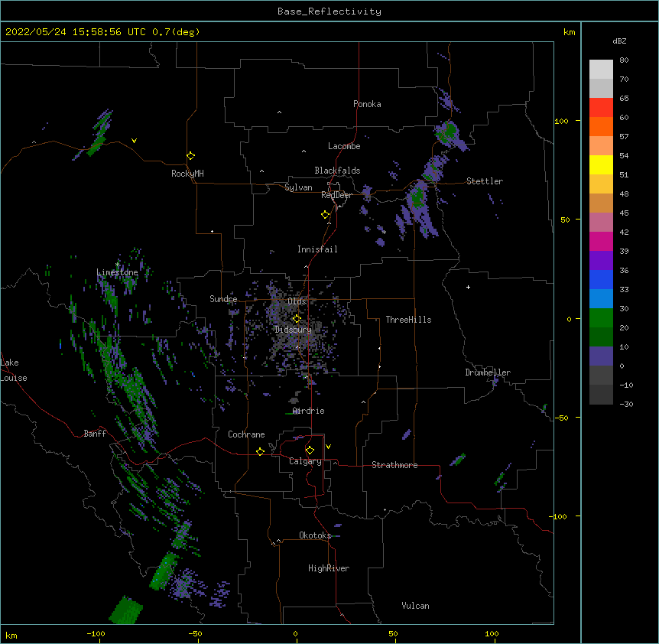Click the Calgary city label

click(x=305, y=461)
